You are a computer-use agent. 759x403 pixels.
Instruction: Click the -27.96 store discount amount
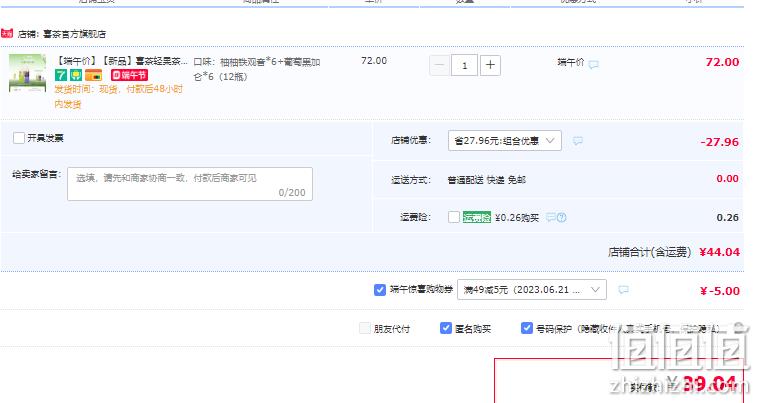click(719, 142)
